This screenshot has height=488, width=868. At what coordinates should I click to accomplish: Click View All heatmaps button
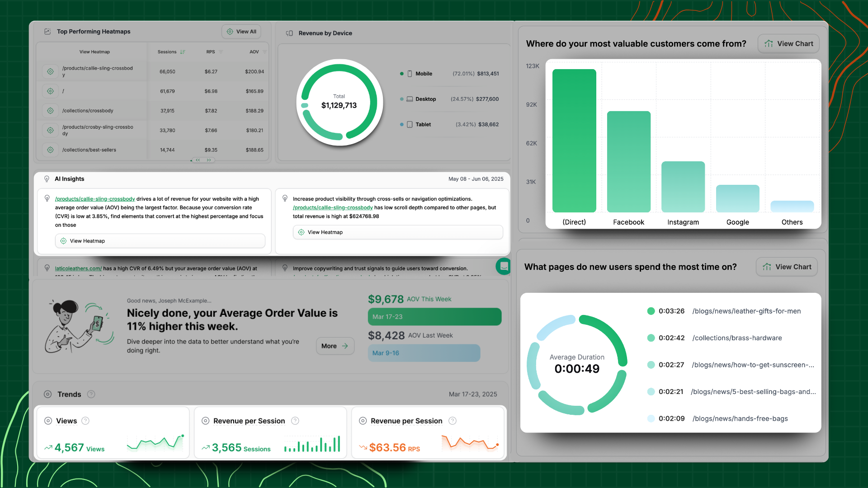pos(241,32)
